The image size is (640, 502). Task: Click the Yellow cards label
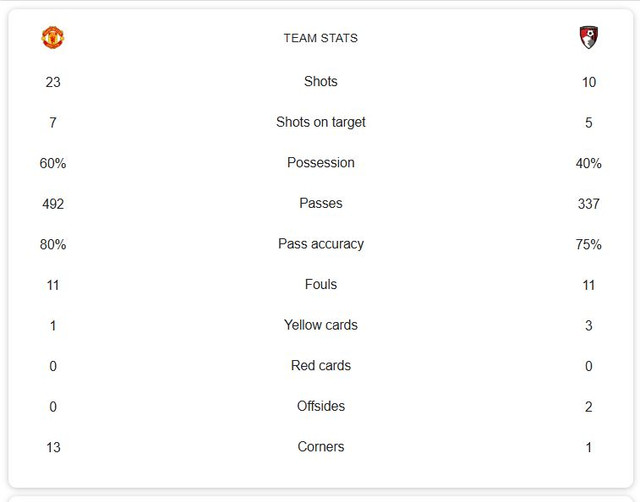coord(321,325)
